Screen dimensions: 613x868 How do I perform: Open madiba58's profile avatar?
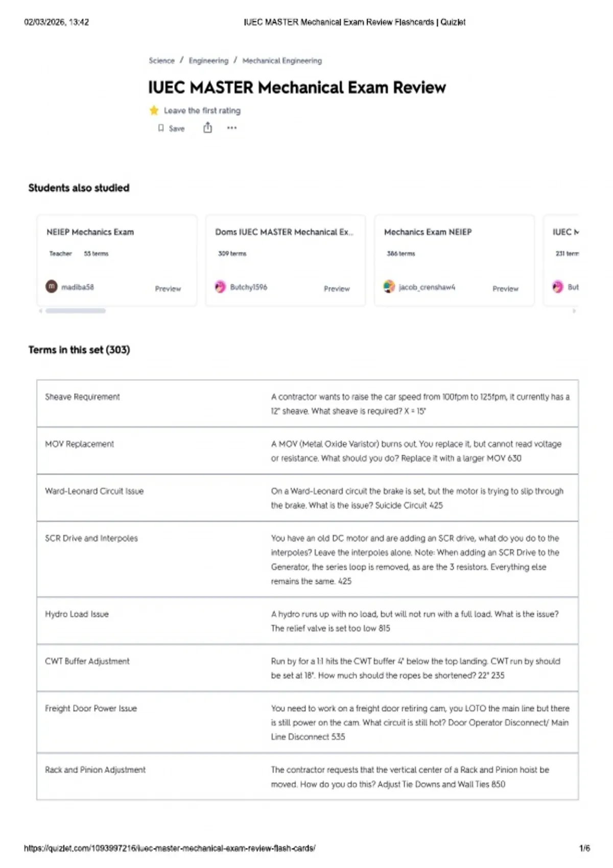[x=52, y=286]
